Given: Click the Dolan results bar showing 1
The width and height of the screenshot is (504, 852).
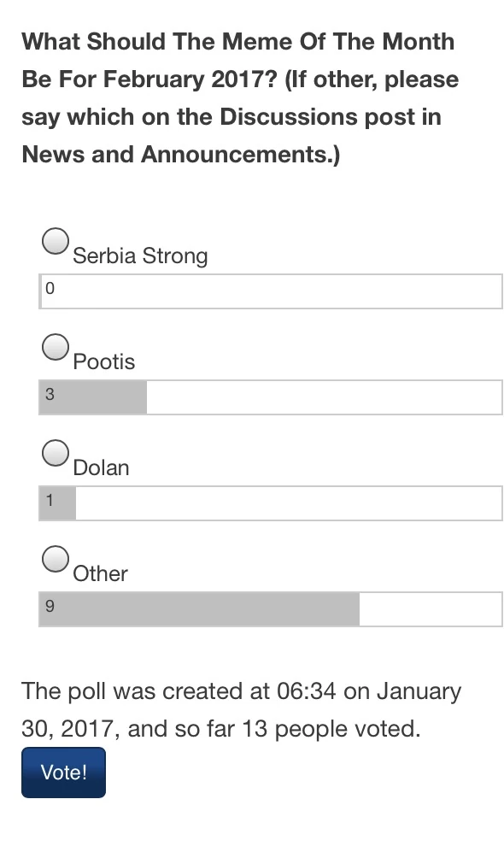Looking at the screenshot, I should pyautogui.click(x=270, y=502).
